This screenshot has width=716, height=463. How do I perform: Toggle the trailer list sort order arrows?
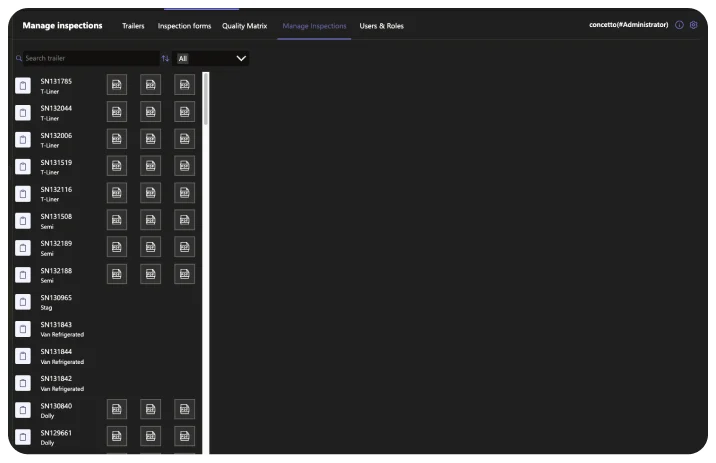[x=165, y=58]
